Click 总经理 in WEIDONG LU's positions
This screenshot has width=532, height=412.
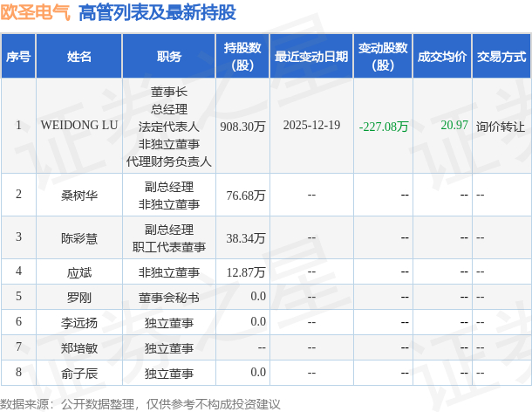169,109
